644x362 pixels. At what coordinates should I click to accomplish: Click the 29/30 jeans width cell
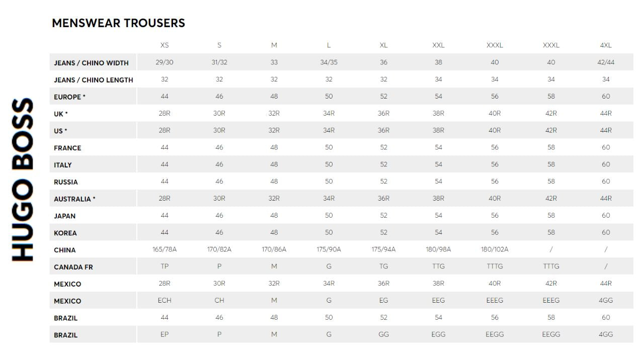(x=165, y=62)
